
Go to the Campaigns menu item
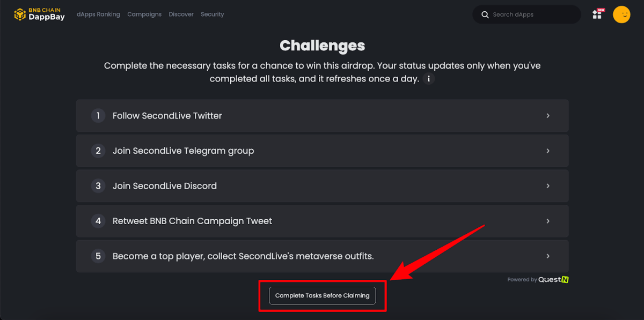[144, 14]
